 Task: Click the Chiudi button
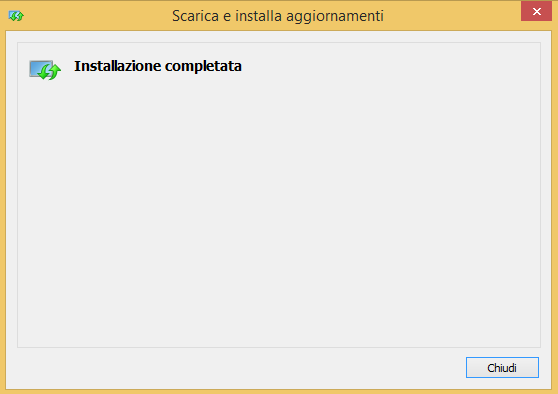coord(502,367)
